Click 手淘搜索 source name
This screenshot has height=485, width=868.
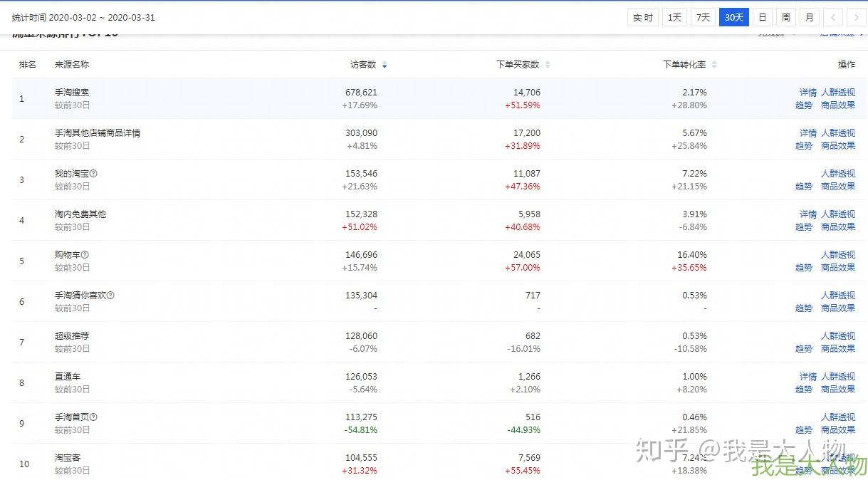coord(72,93)
